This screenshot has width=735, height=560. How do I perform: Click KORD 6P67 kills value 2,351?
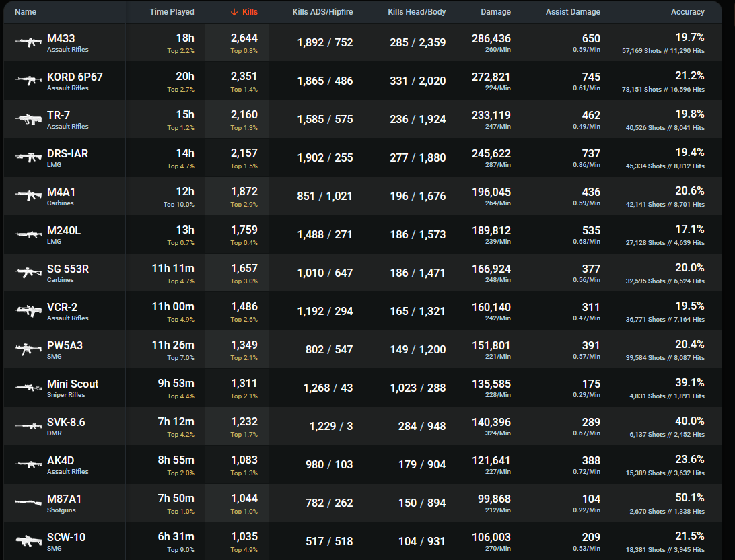(244, 77)
